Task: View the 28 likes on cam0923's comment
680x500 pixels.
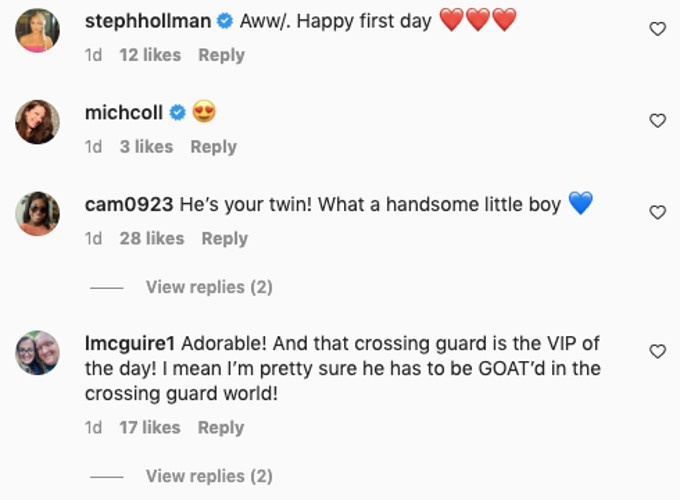Action: click(x=152, y=239)
